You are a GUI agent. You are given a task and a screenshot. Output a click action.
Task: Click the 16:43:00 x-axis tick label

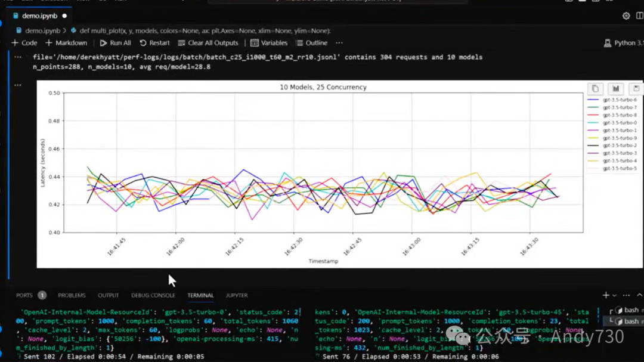[411, 246]
